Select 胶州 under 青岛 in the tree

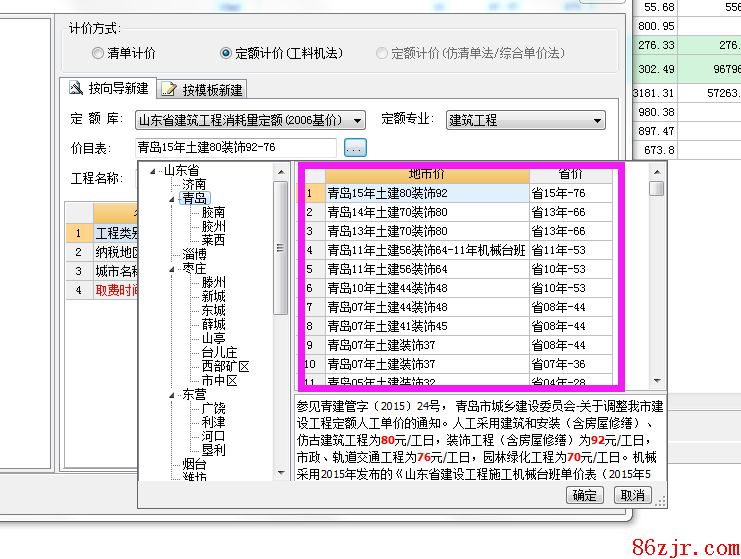click(213, 227)
